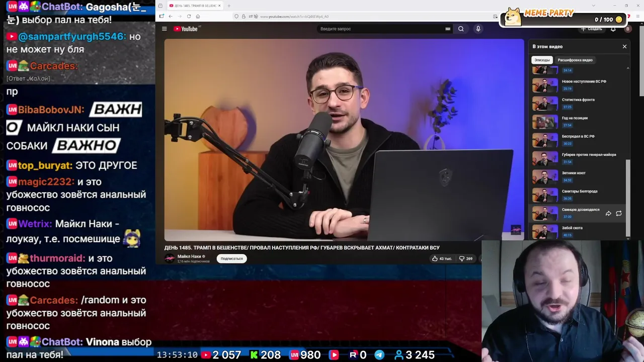Click the Rumble R icon in stream bar
Screen dimensions: 644x362
(353, 355)
